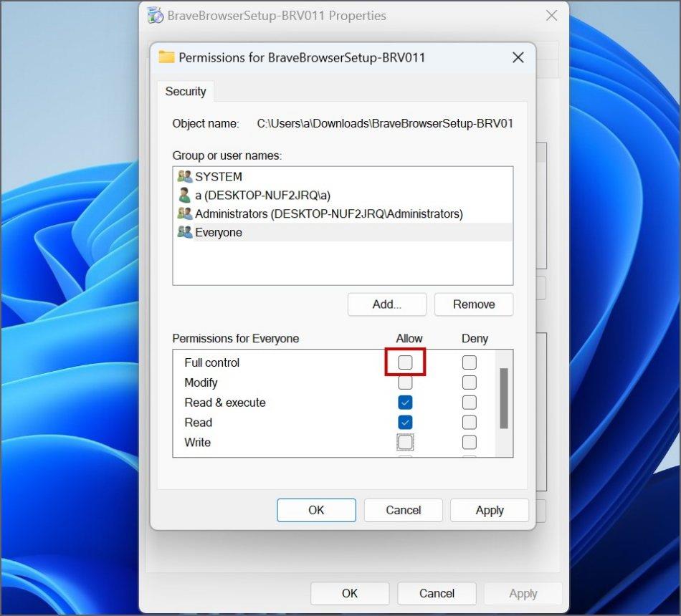Select Everyone in user names list
Screen dimensions: 681x616
tap(343, 232)
